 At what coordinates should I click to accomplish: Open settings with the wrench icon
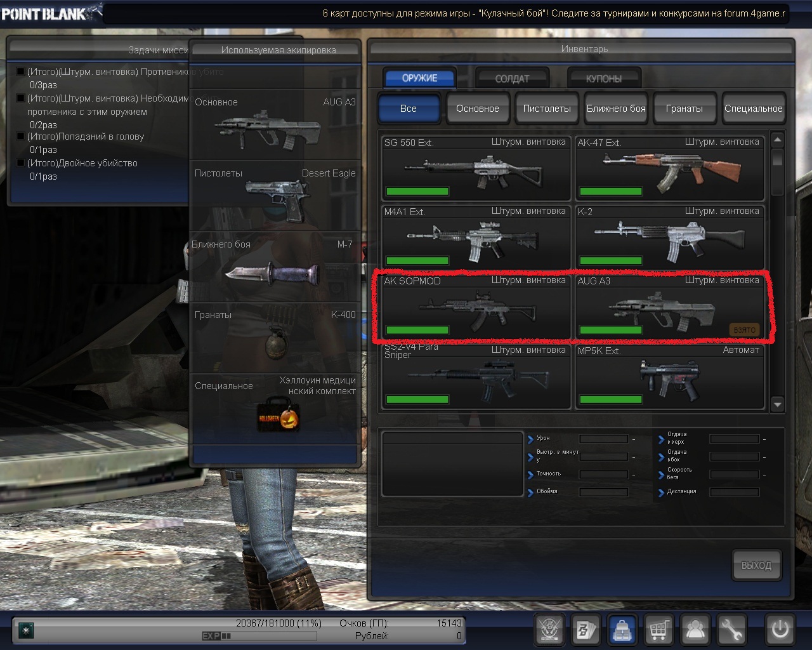point(731,630)
